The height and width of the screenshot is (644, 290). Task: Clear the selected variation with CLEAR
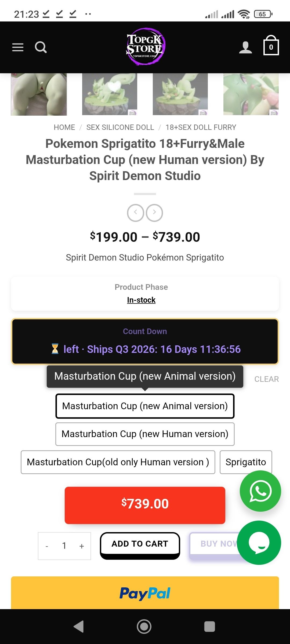tap(267, 379)
